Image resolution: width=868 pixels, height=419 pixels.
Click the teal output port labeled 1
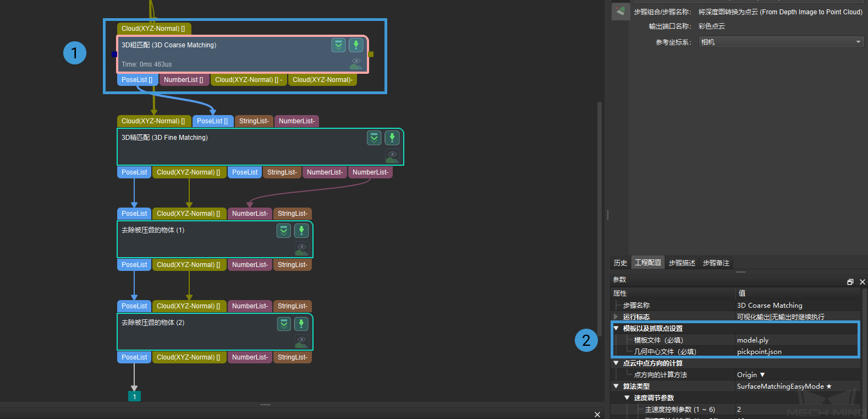pos(134,396)
